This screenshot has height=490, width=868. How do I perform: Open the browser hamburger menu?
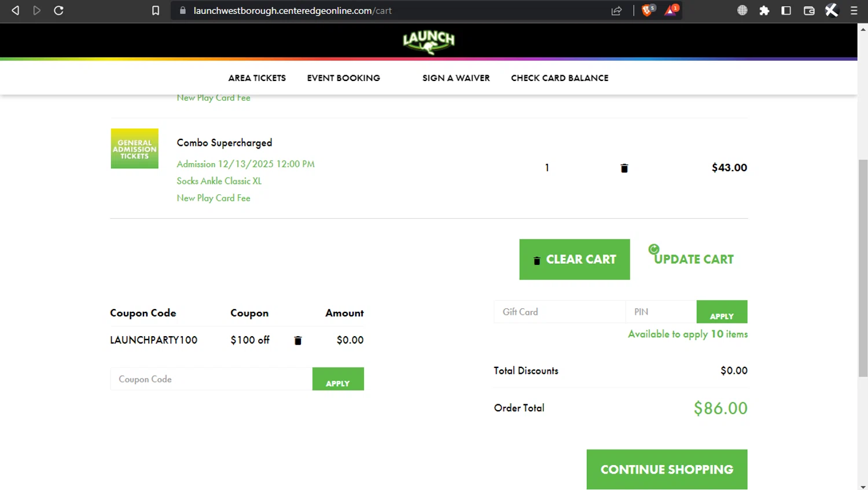coord(854,10)
